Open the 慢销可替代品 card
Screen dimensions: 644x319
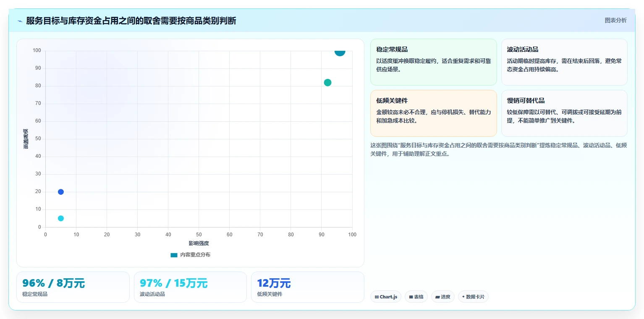564,113
